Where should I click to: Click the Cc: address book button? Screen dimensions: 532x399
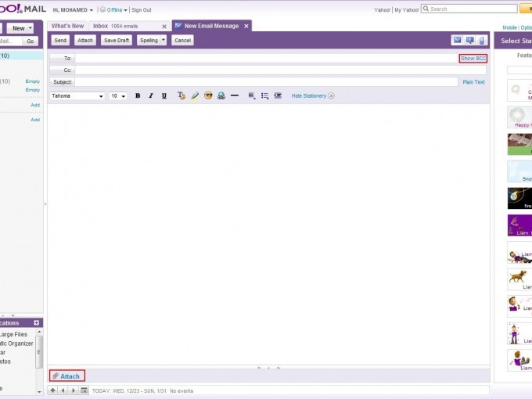[62, 70]
